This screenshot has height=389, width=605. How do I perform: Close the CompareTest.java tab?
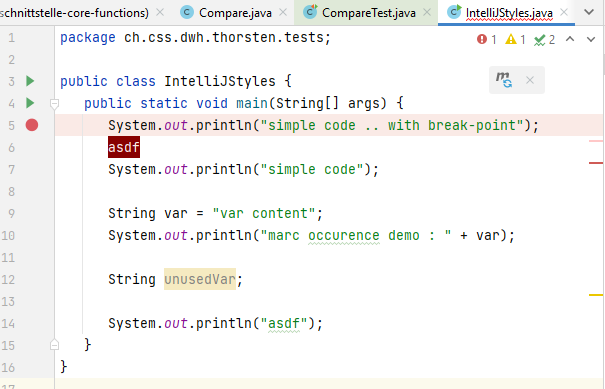(427, 12)
